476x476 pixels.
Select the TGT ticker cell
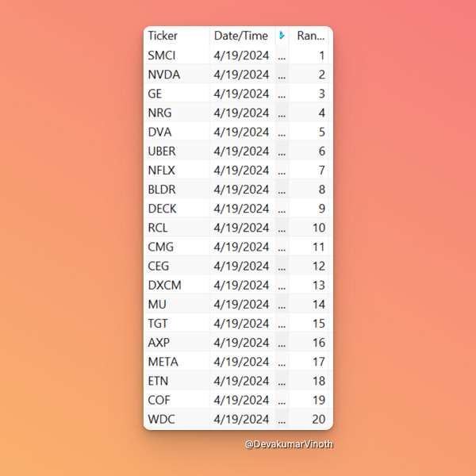point(176,323)
